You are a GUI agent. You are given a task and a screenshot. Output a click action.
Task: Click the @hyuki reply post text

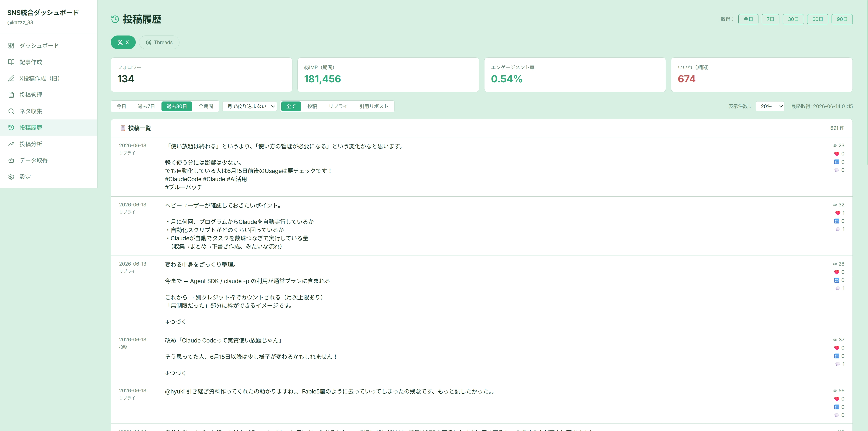[x=330, y=391]
